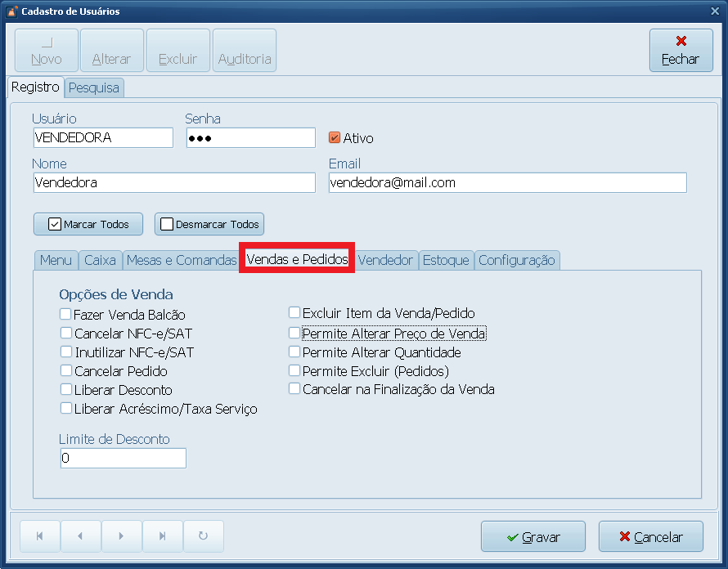The height and width of the screenshot is (569, 728).
Task: Go to next record arrow
Action: click(121, 536)
